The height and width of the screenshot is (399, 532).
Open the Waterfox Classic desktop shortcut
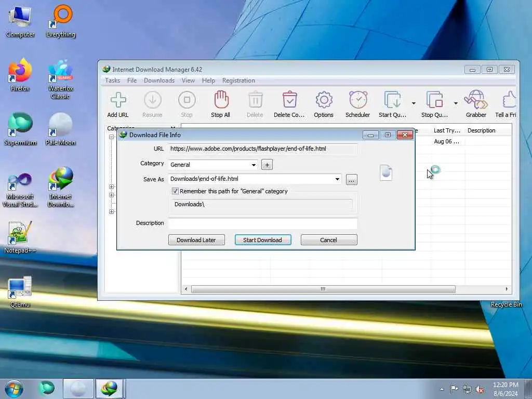pos(61,79)
